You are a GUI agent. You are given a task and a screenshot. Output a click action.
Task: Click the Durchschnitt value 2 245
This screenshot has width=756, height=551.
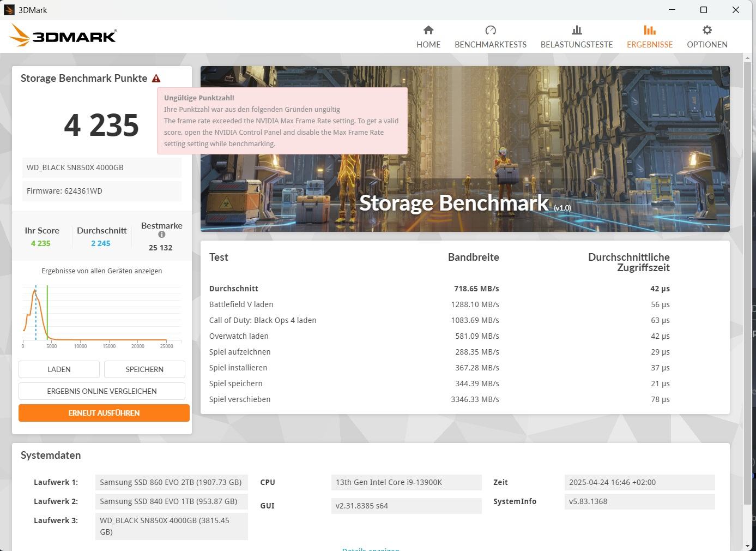click(101, 243)
